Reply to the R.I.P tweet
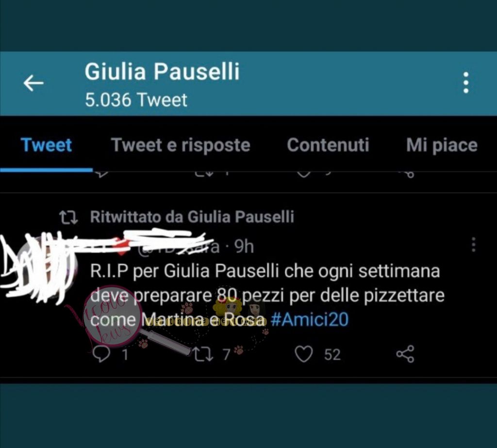 (x=101, y=354)
